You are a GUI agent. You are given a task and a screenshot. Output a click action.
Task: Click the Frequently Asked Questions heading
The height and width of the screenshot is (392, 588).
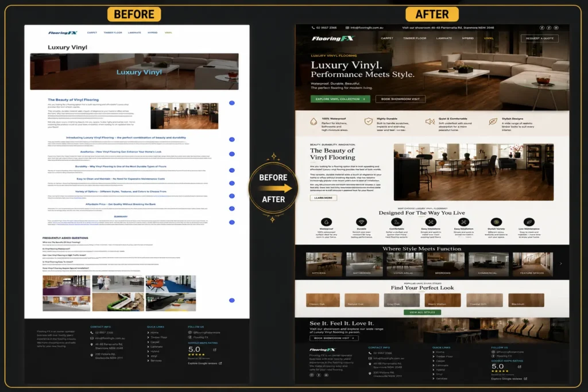pyautogui.click(x=65, y=238)
